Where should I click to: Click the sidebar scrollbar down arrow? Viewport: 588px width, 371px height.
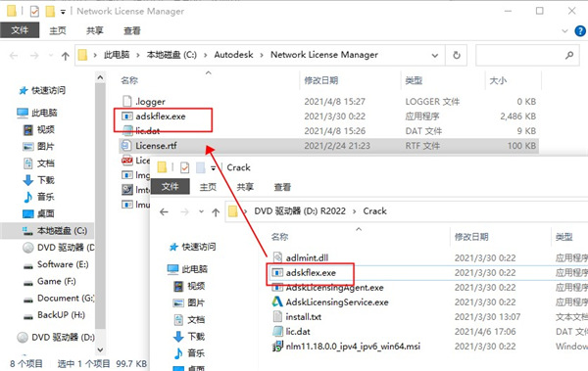point(100,350)
